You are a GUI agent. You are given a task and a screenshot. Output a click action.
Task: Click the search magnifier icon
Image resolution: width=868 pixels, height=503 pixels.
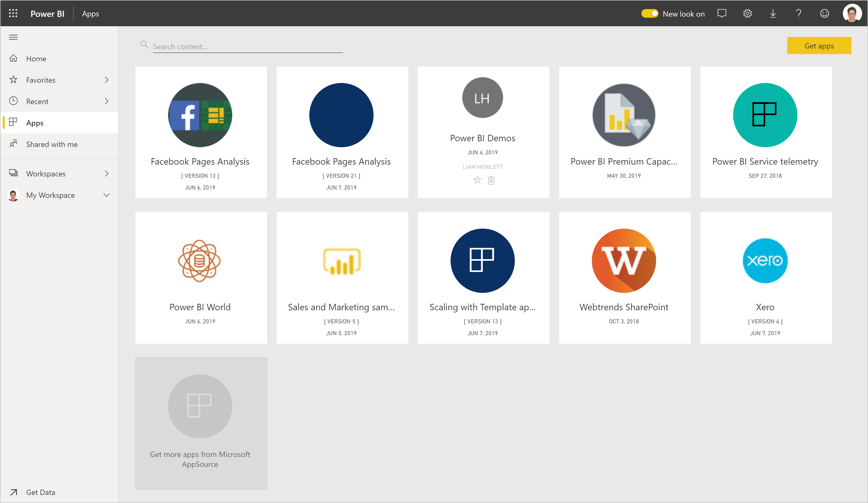144,45
